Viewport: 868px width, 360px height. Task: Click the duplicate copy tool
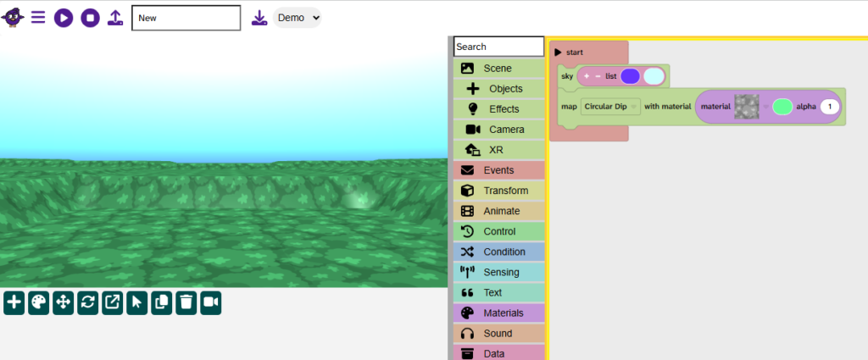pyautogui.click(x=162, y=303)
